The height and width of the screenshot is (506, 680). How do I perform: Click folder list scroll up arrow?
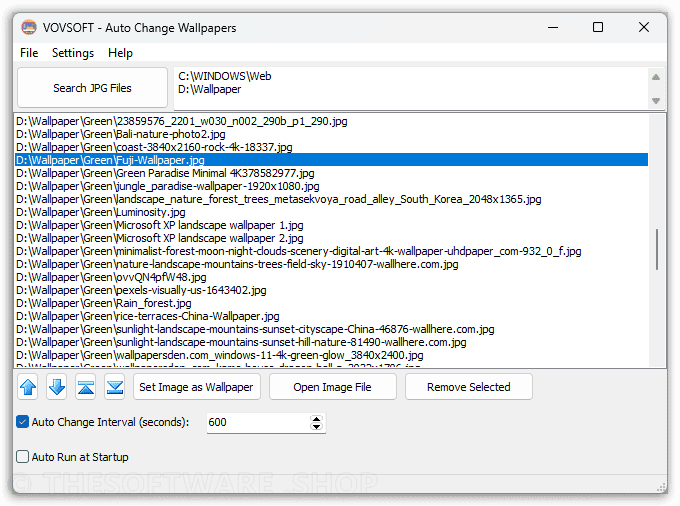(x=656, y=77)
